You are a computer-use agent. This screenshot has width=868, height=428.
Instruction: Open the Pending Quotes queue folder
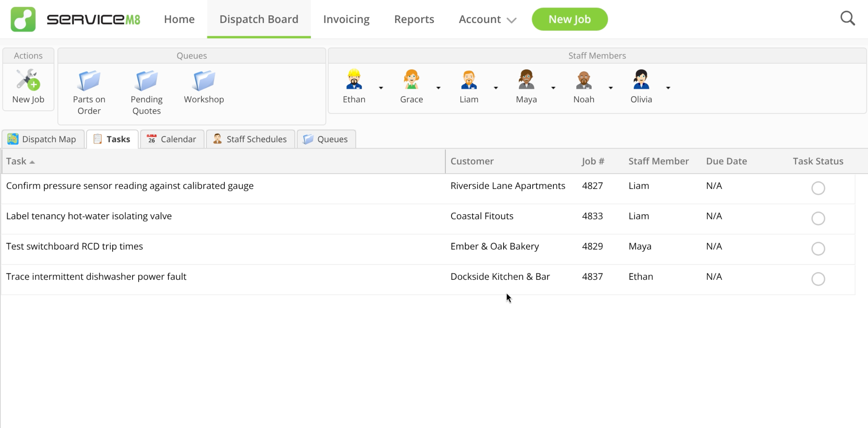coord(146,80)
